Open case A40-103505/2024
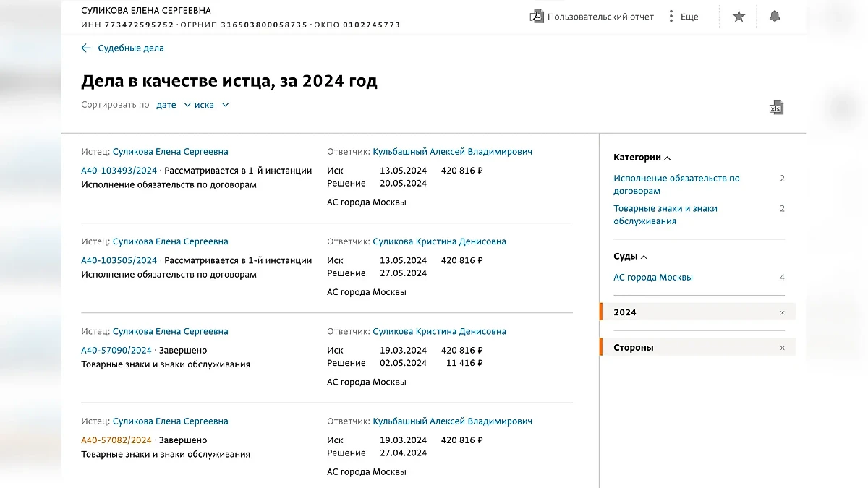 [x=119, y=260]
